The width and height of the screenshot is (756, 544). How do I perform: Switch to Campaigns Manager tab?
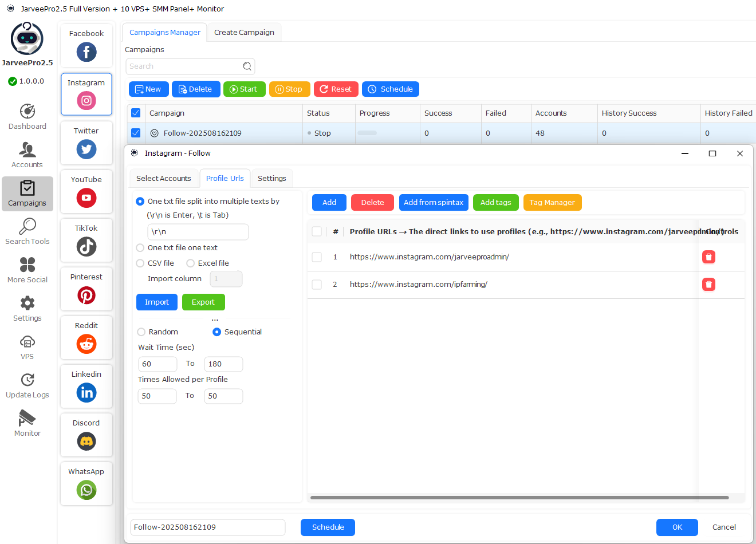click(165, 33)
